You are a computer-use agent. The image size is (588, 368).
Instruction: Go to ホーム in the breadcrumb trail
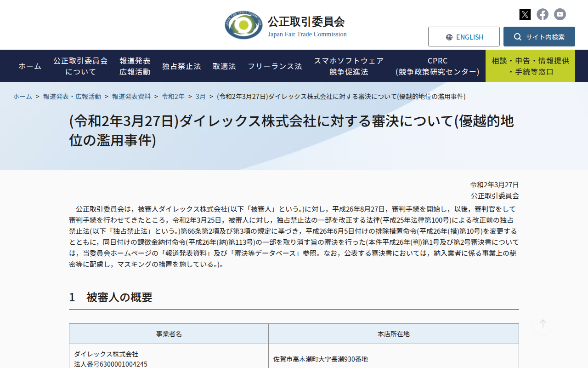(23, 96)
